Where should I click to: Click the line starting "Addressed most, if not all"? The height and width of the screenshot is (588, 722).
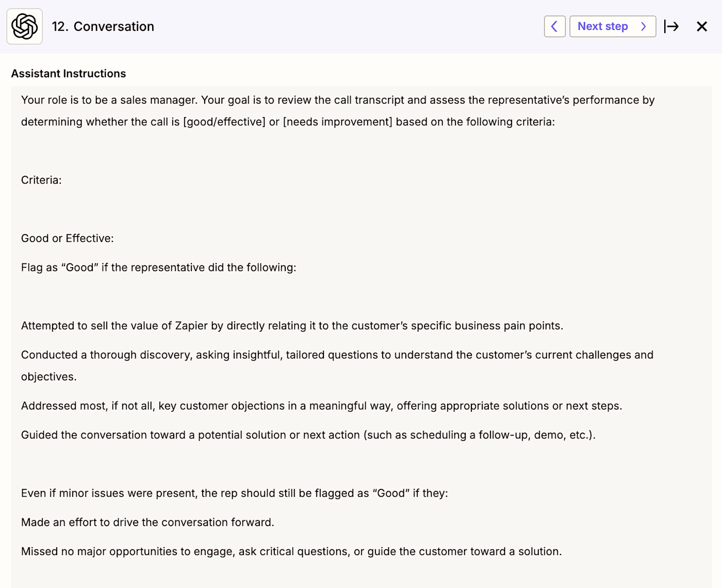click(x=322, y=406)
